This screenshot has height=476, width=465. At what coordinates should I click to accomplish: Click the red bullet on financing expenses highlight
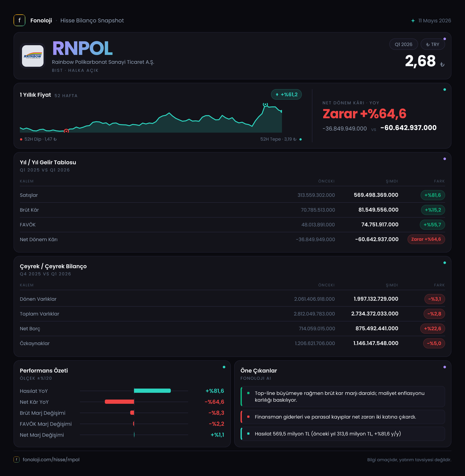248,417
